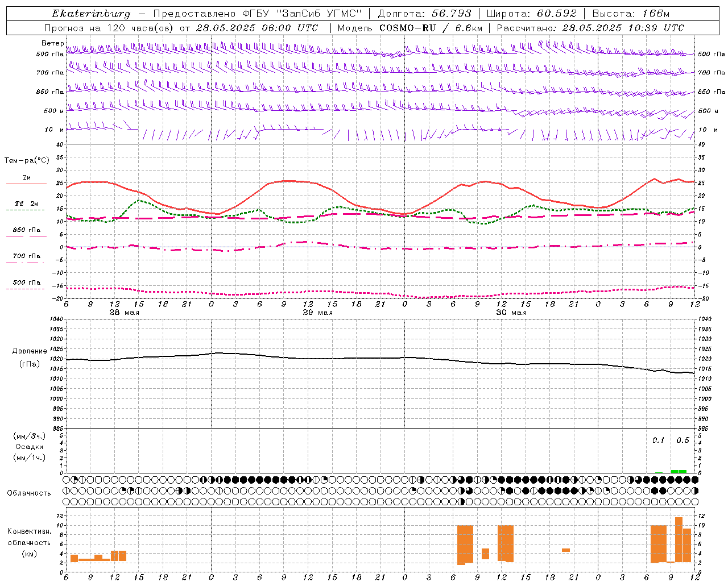Select the 'Прогноз на 120 часа(ов)' forecast text
This screenshot has height=582, width=728.
[x=109, y=28]
